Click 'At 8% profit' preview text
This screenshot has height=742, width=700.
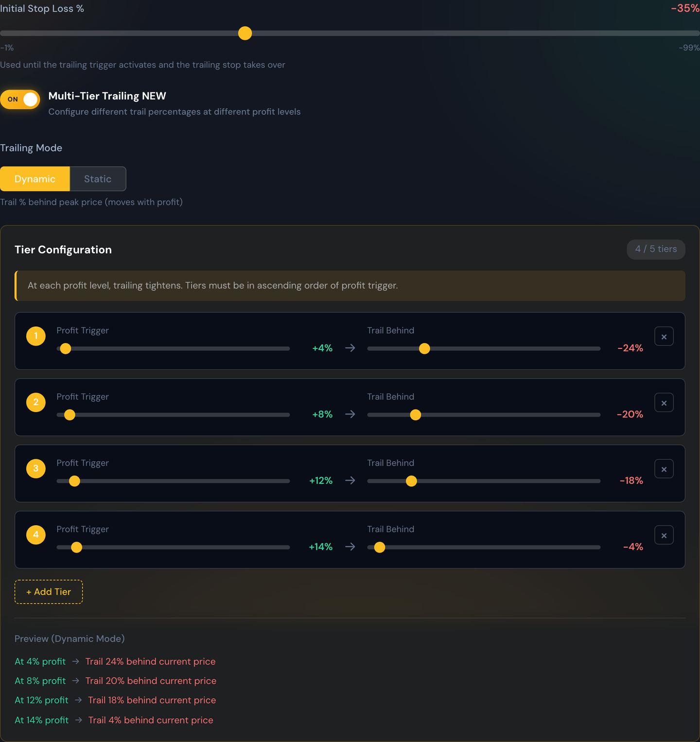(x=40, y=681)
